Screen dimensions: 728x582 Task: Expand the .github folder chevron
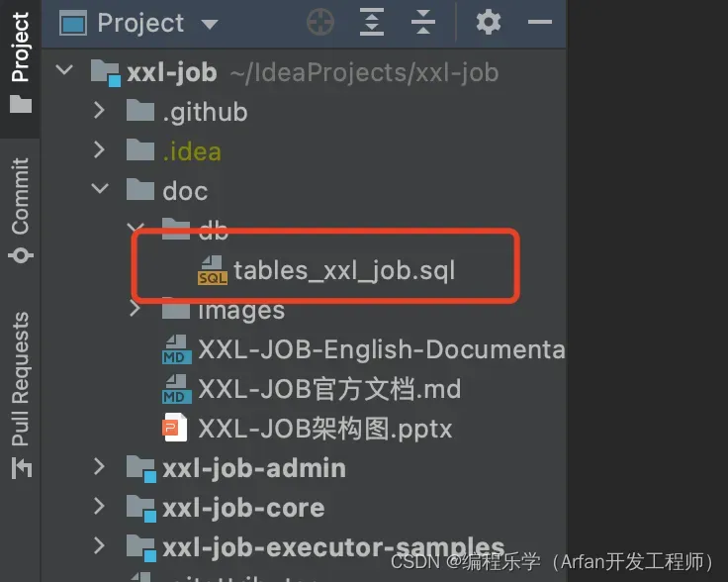click(99, 111)
